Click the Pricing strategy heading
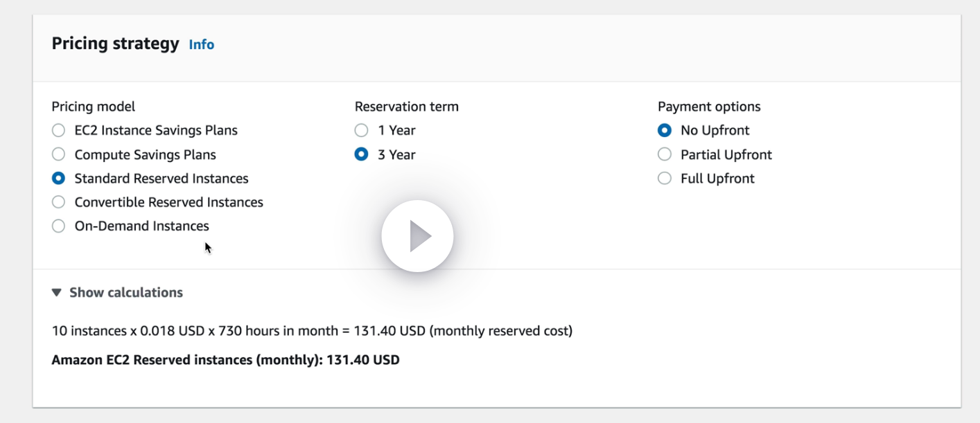 point(115,44)
